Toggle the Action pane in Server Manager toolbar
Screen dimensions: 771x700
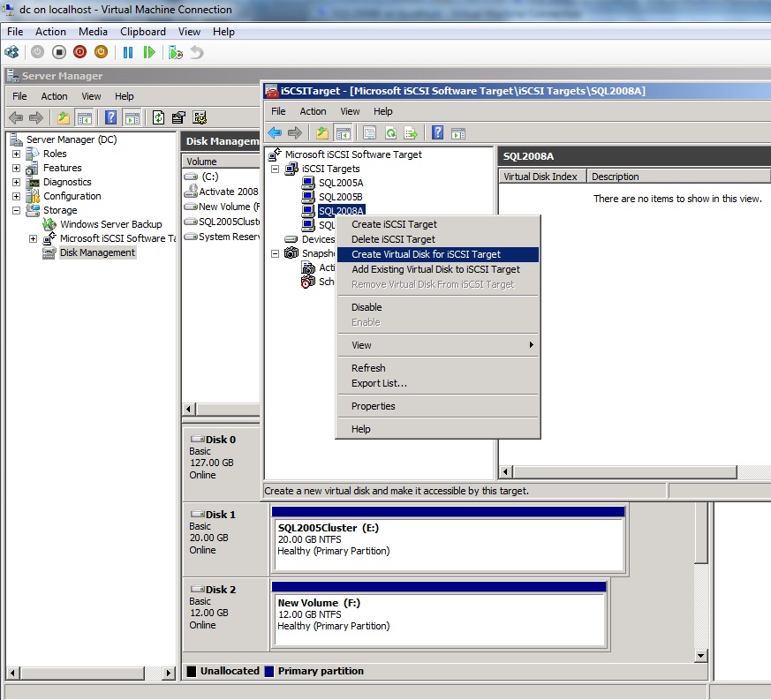pyautogui.click(x=132, y=118)
